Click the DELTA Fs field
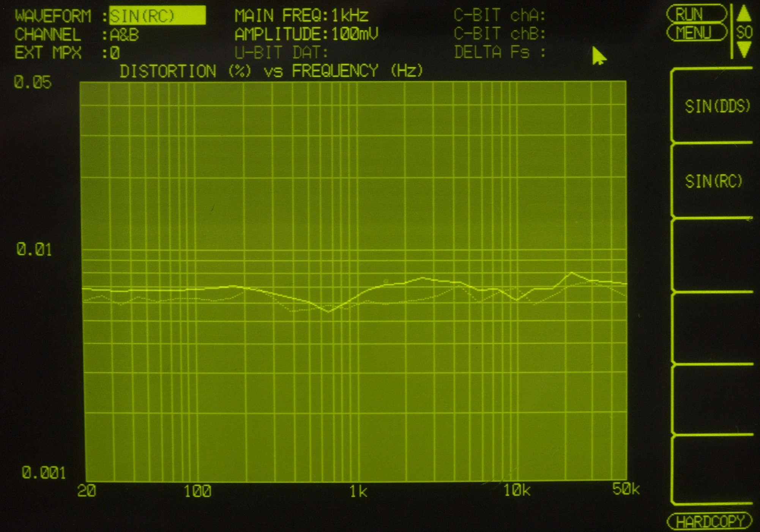This screenshot has height=532, width=760. [499, 52]
